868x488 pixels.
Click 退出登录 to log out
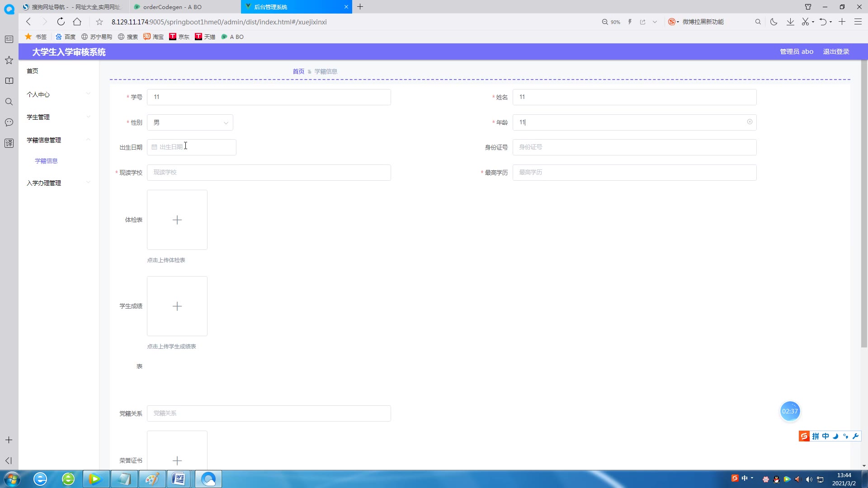click(836, 52)
